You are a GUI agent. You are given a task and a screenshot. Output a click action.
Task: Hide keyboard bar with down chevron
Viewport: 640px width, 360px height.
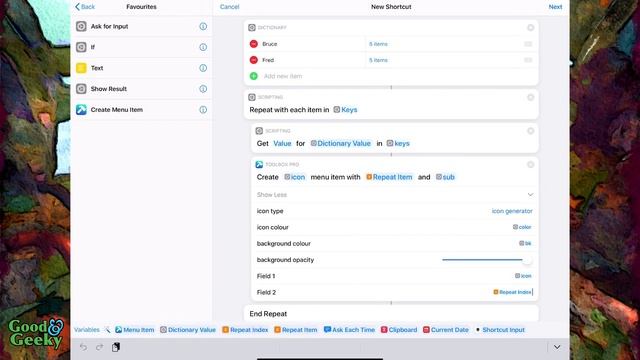[x=557, y=347]
